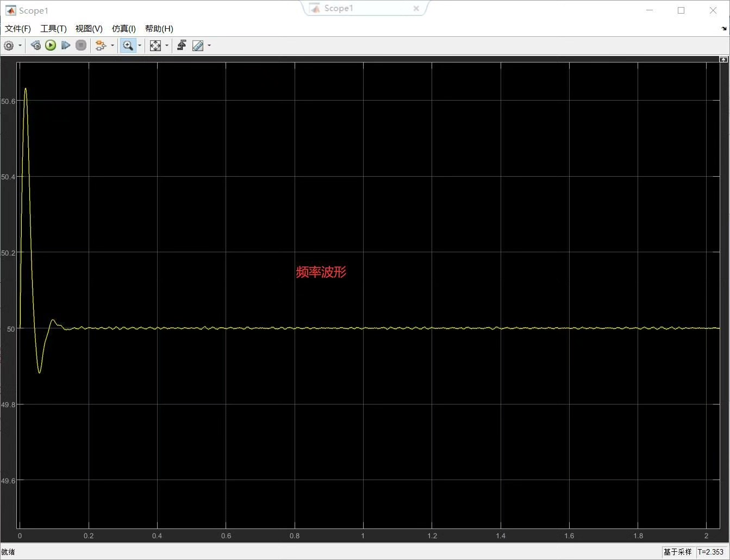Open the cursor measurements ruler icon
The height and width of the screenshot is (560, 730).
[x=198, y=46]
